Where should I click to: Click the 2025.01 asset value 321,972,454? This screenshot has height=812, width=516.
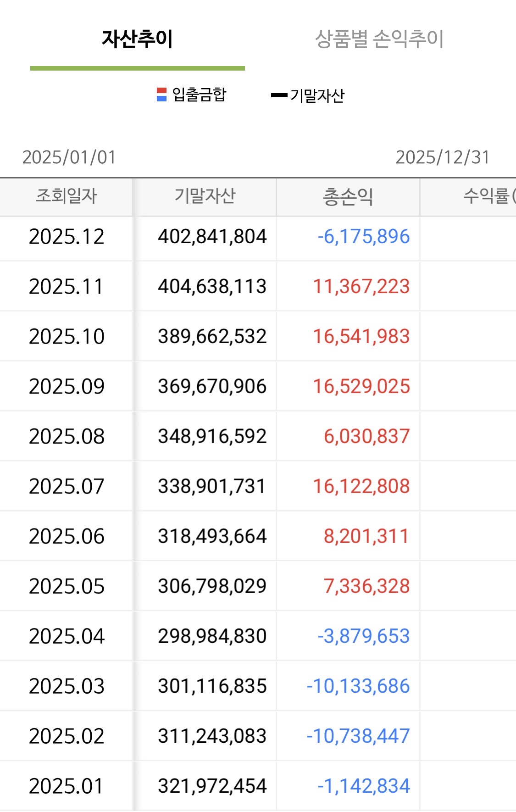212,786
